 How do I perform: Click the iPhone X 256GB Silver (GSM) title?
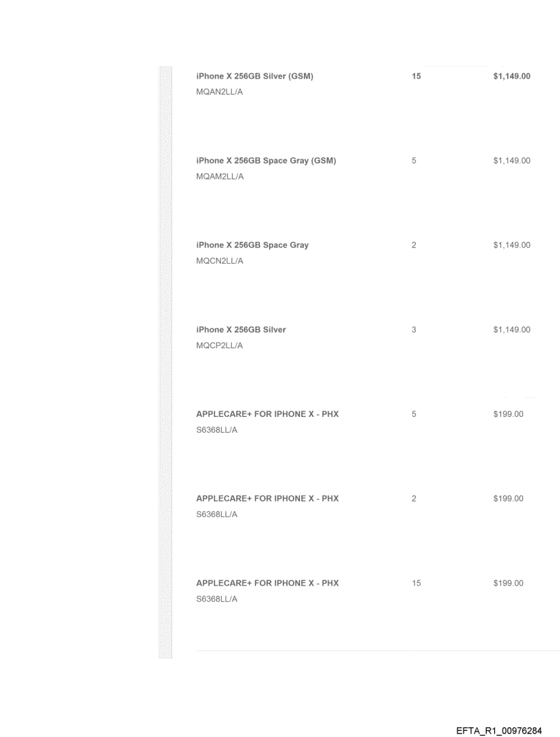(255, 76)
